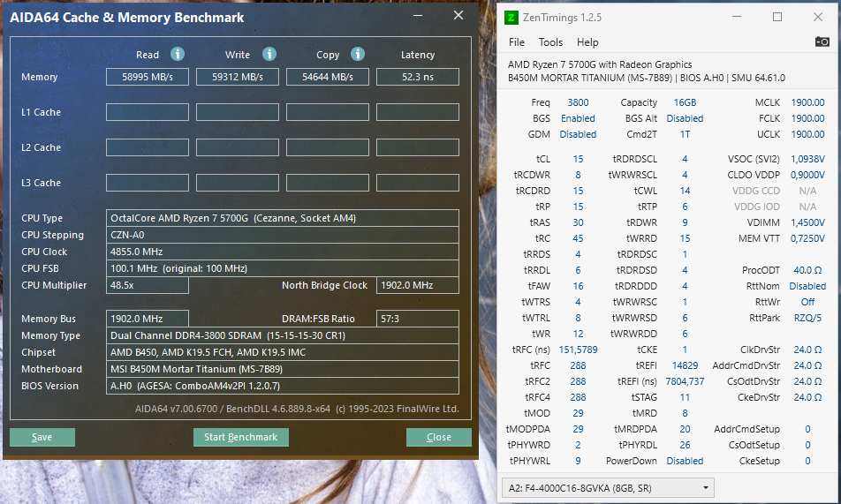The height and width of the screenshot is (504, 841).
Task: Click the GDM Disabled value
Action: (578, 134)
